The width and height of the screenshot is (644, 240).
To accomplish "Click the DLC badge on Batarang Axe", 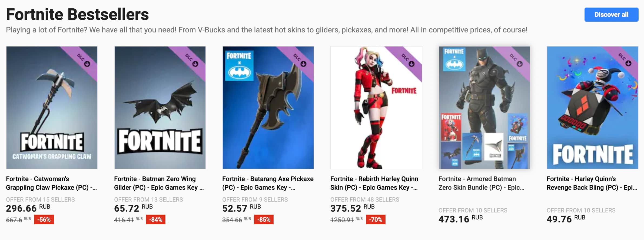I will 300,60.
